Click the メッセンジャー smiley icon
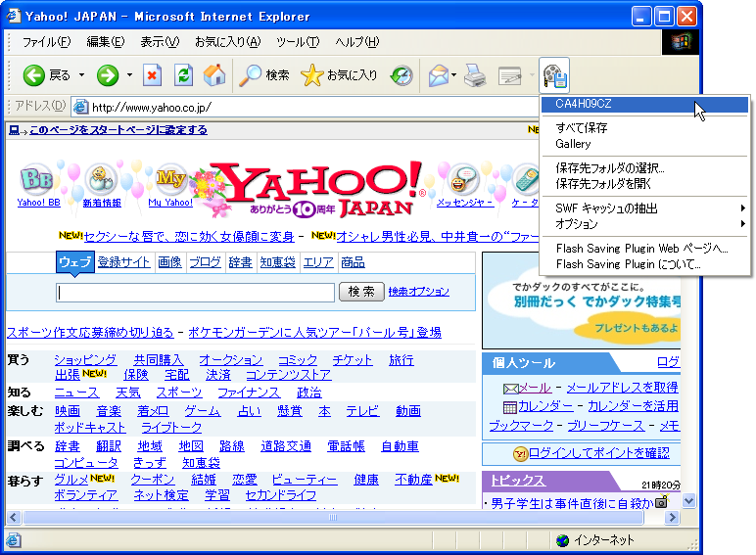756x555 pixels. point(462,179)
